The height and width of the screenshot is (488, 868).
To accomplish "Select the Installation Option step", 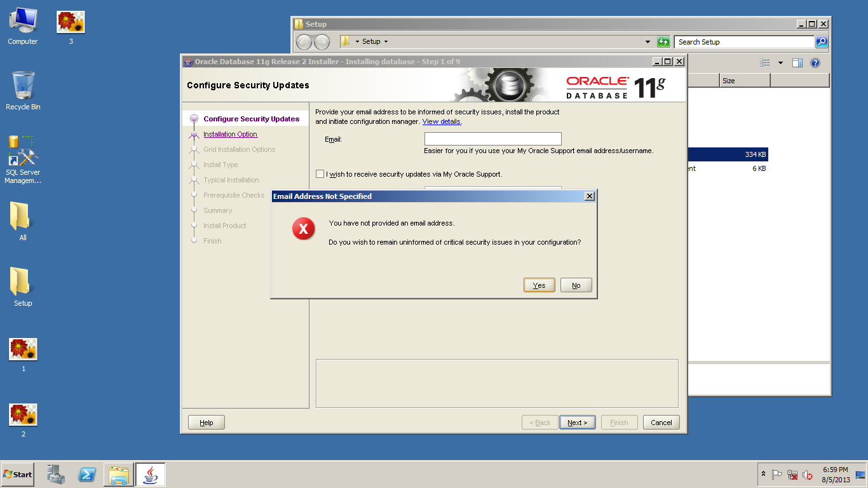I will [x=230, y=134].
